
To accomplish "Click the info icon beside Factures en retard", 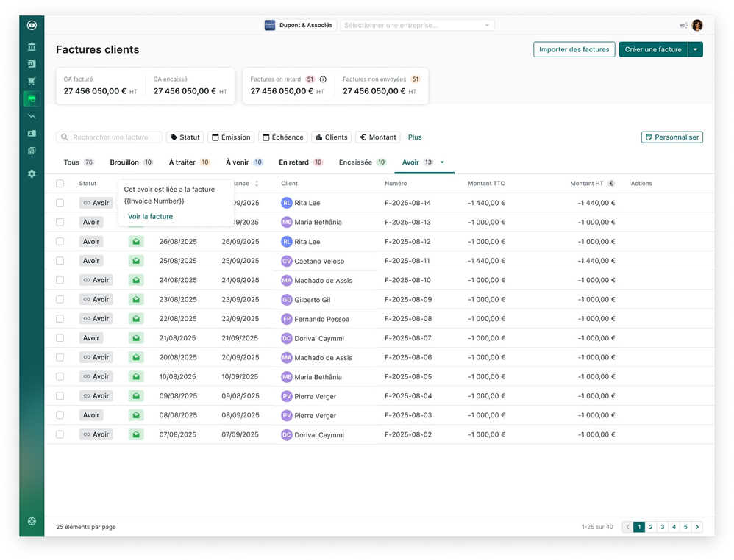I will click(323, 79).
